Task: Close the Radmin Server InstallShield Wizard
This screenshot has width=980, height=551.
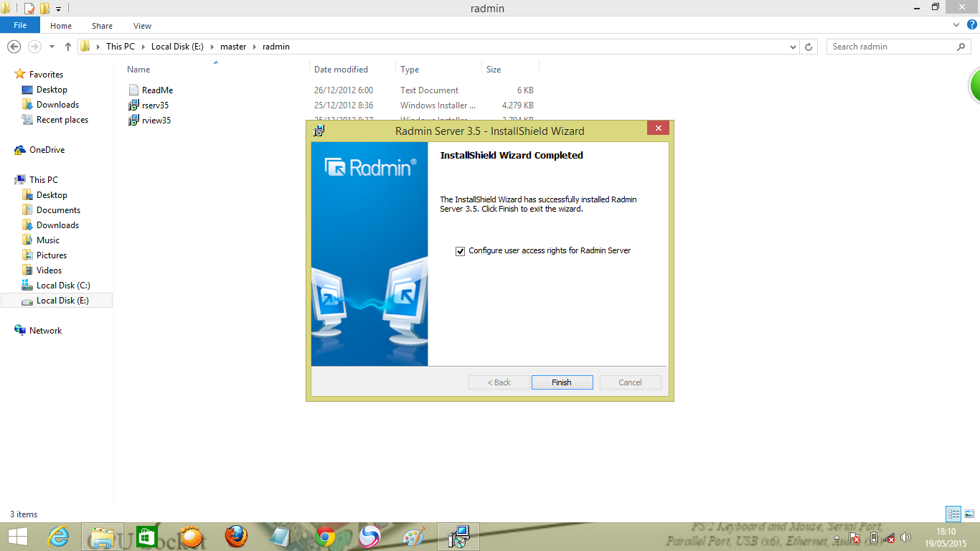Action: click(658, 128)
